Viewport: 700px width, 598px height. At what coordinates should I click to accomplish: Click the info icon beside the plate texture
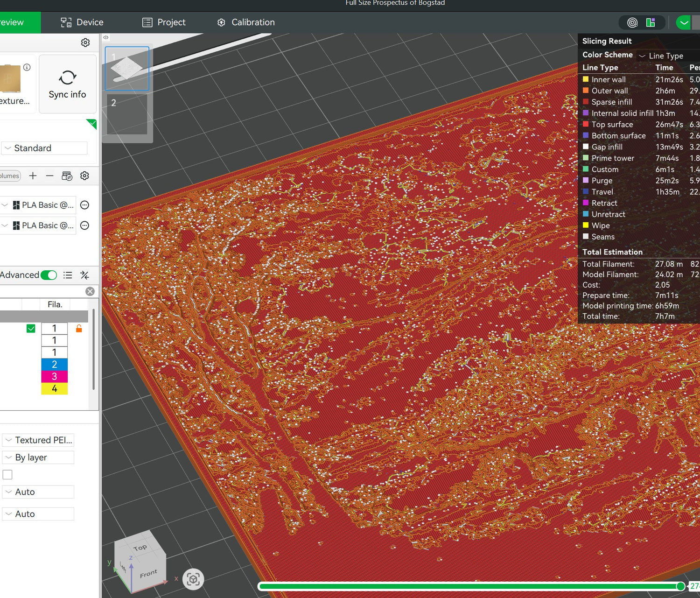click(27, 67)
